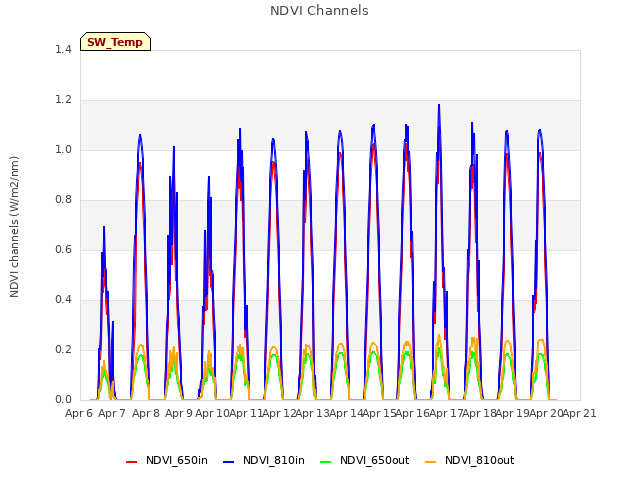Click the 1.2 y-axis tick label
The width and height of the screenshot is (640, 480).
tap(63, 100)
